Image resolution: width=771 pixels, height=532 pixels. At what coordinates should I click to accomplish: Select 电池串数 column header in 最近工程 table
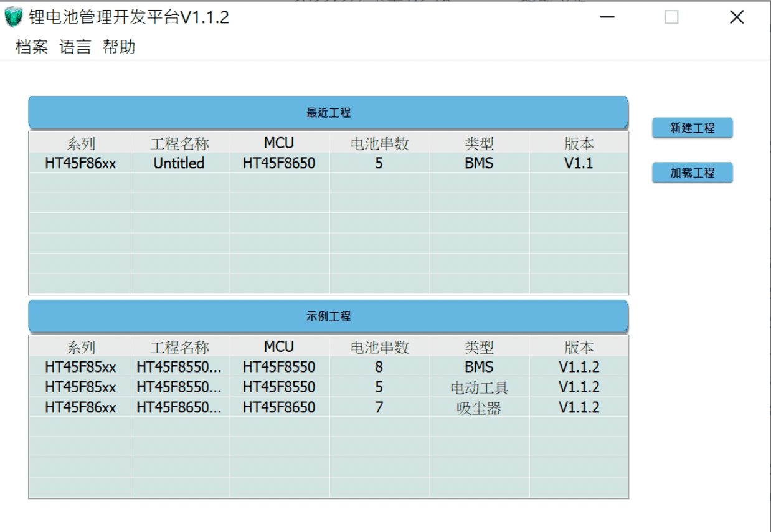[379, 143]
